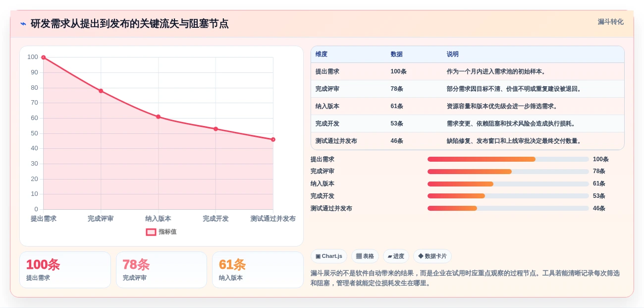This screenshot has width=644, height=308.
Task: Click the 说明 column header
Action: (452, 55)
